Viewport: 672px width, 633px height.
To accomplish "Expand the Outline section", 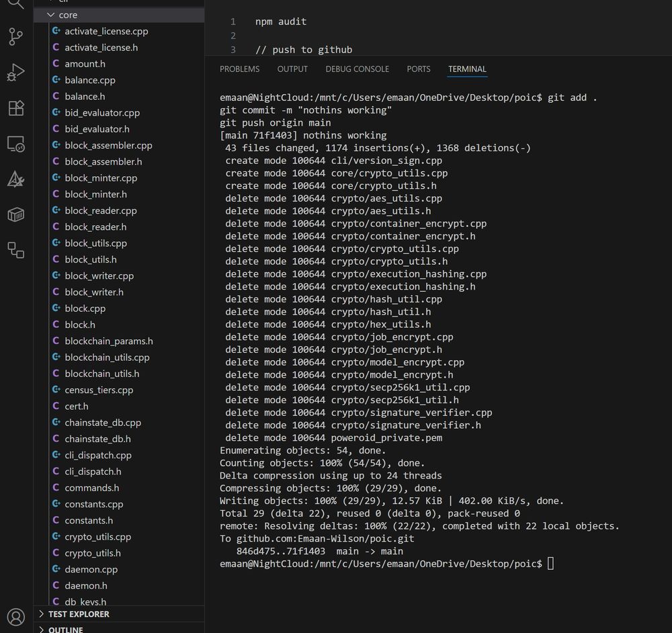I will 119,629.
